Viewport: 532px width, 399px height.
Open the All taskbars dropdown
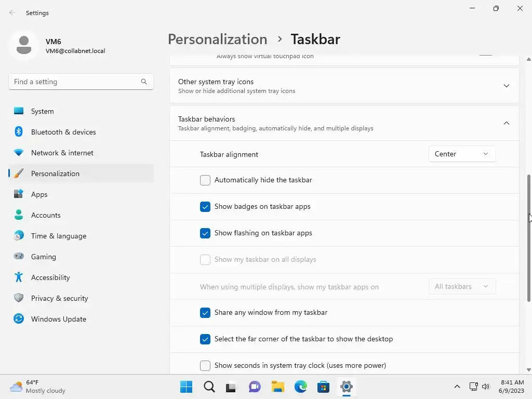(462, 286)
